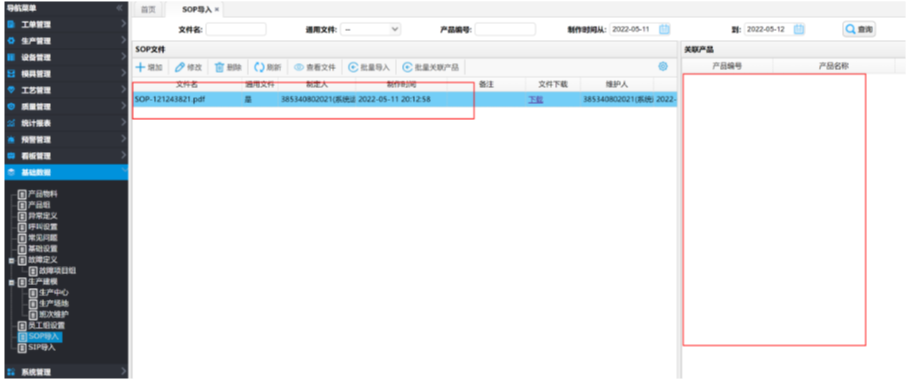
Task: Click the 到 date field 2022-05-12
Action: point(768,29)
